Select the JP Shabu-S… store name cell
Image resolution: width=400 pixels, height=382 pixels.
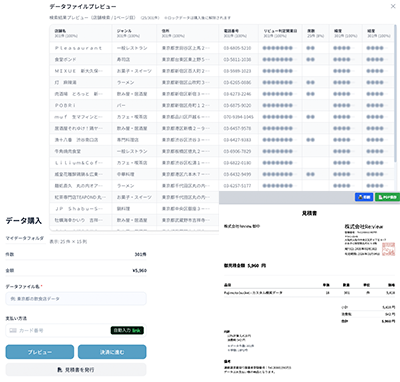coord(81,209)
